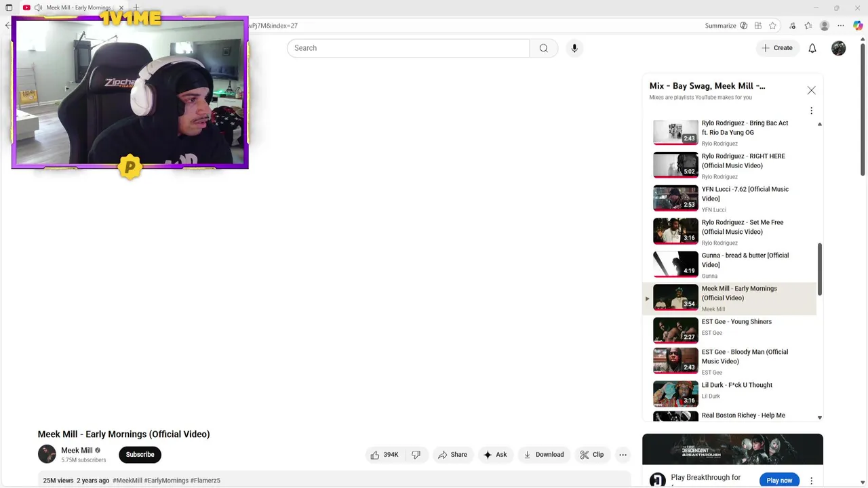Play EST Gee Bloody Man video
The width and height of the screenshot is (868, 488).
tap(745, 357)
